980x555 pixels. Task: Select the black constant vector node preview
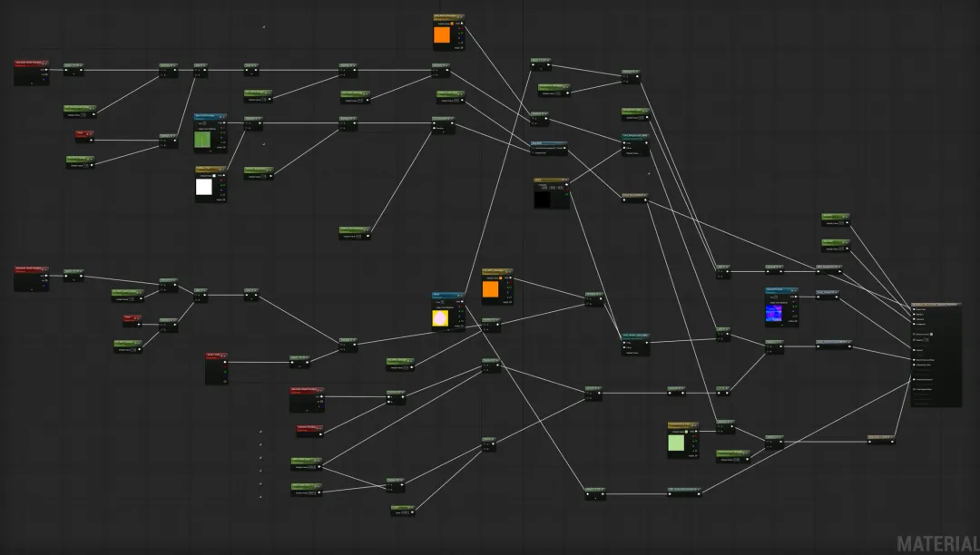click(543, 200)
